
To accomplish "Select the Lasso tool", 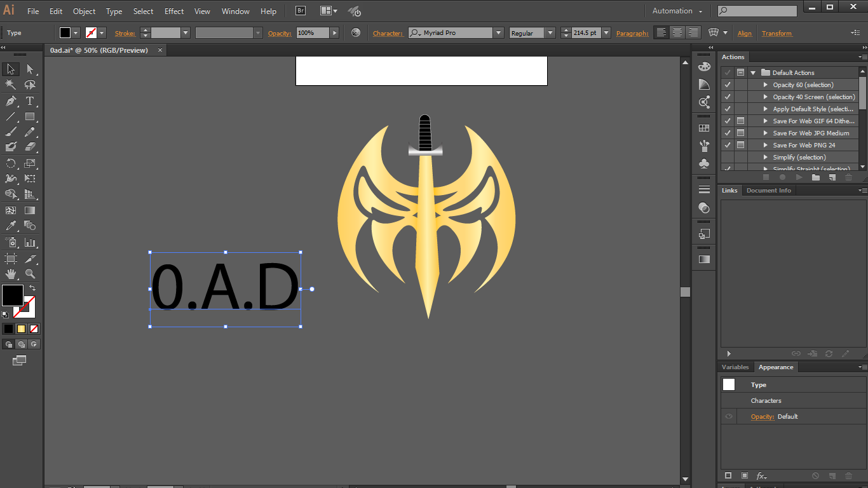I will tap(30, 85).
